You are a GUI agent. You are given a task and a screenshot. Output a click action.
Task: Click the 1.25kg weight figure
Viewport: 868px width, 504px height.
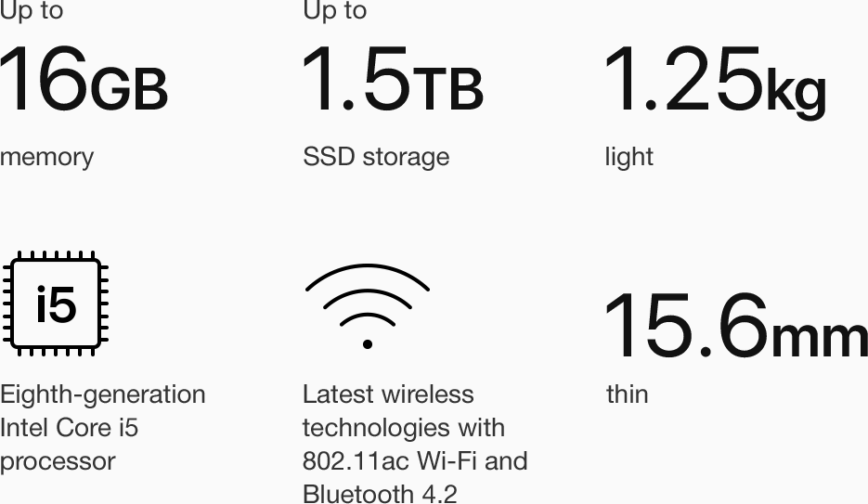[x=716, y=82]
